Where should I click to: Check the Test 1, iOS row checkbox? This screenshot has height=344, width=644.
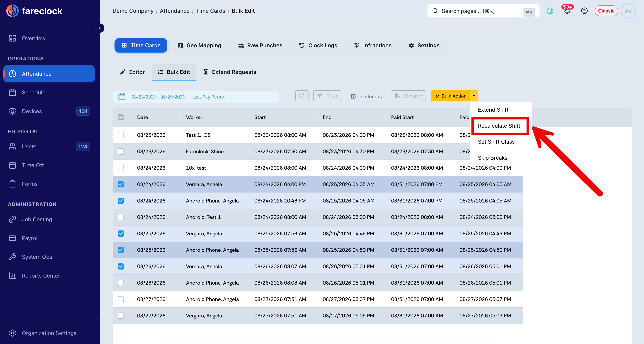(x=121, y=135)
